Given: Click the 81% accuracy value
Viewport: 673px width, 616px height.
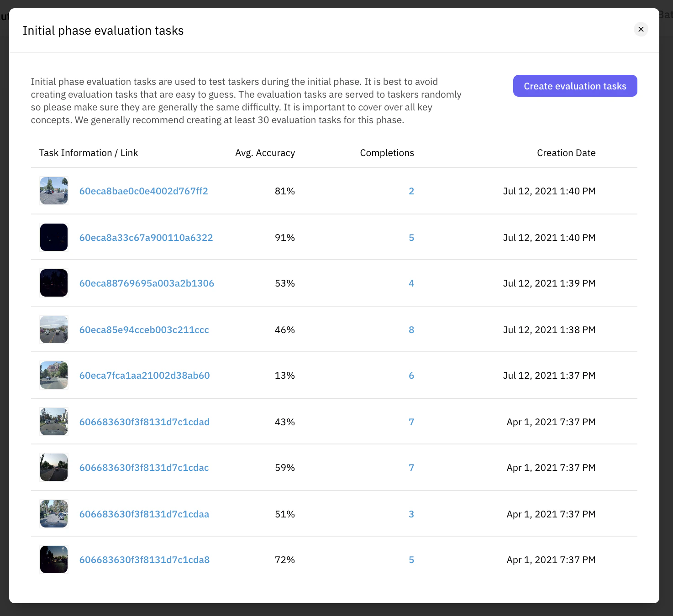Looking at the screenshot, I should (285, 191).
